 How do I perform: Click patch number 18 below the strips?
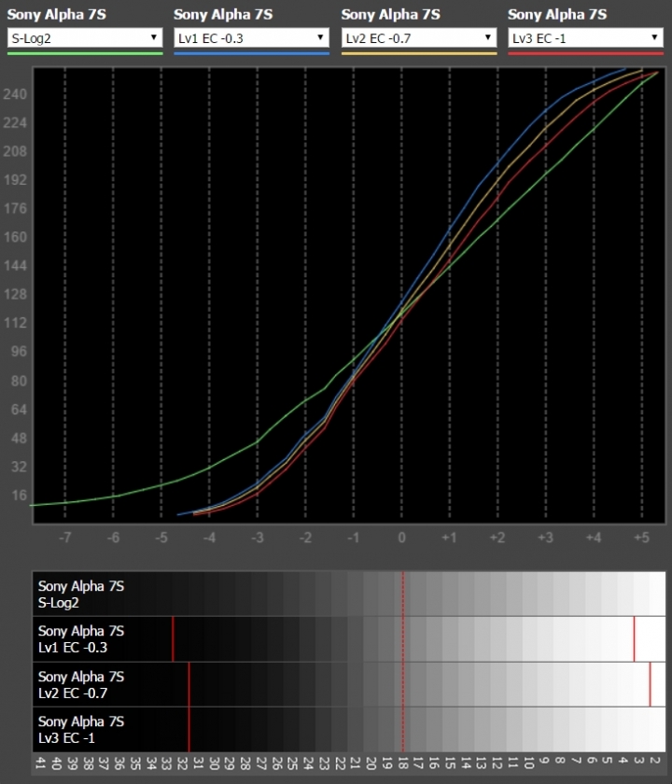pos(402,763)
